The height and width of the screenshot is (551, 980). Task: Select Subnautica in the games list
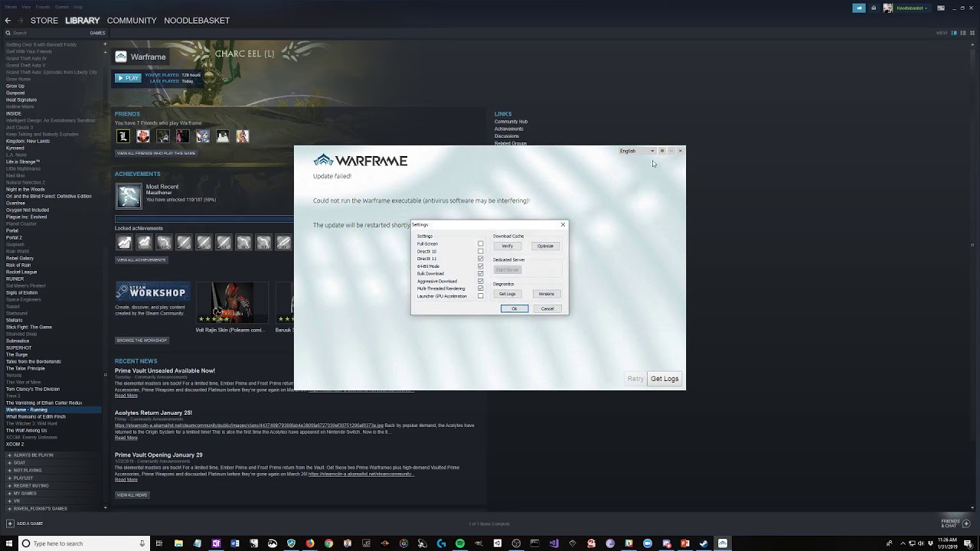click(18, 341)
